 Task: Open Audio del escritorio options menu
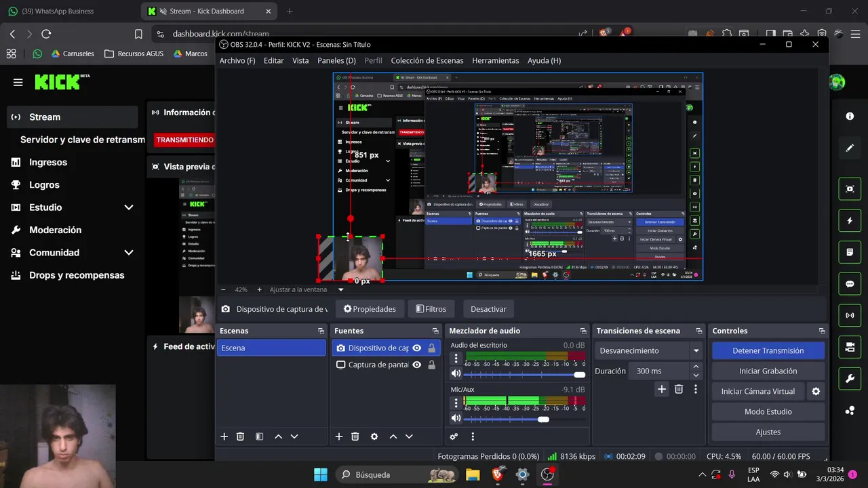[x=456, y=358]
